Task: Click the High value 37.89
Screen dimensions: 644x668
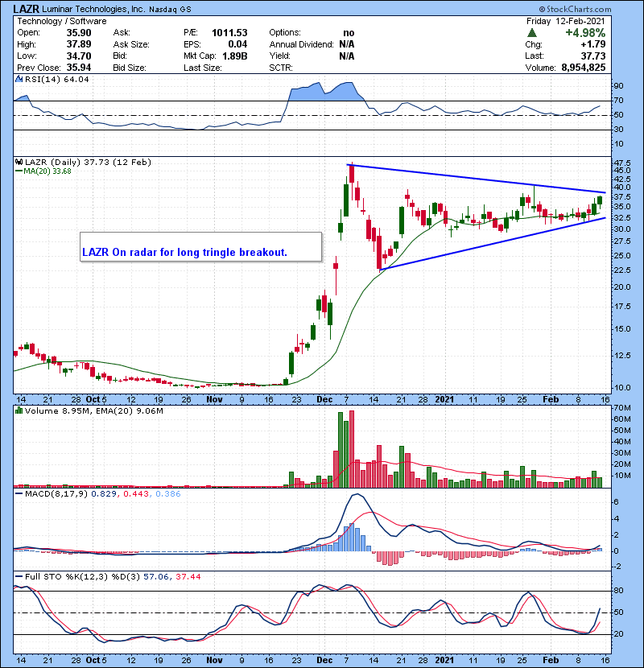Action: (79, 44)
